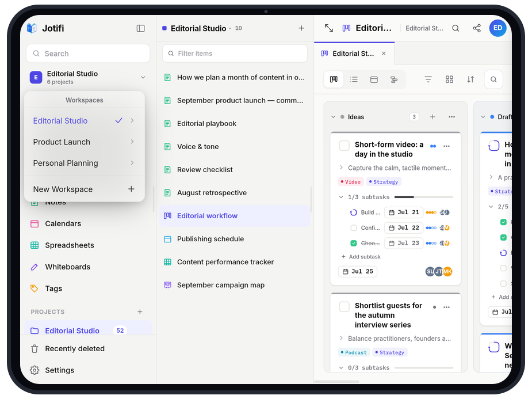Create workspace via New Workspace plus icon
The width and height of the screenshot is (532, 399).
pos(131,189)
